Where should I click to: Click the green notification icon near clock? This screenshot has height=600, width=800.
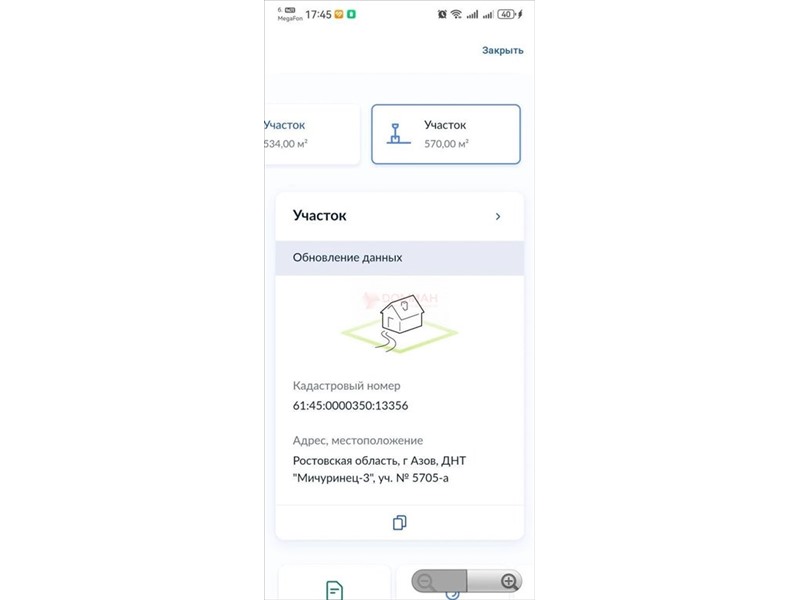coord(351,14)
